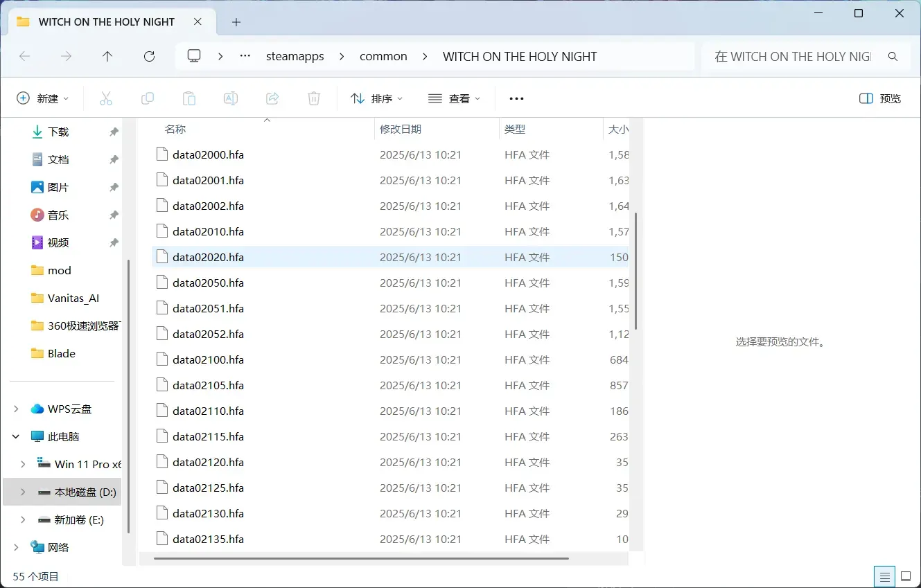Go back to the previous folder

(x=25, y=57)
